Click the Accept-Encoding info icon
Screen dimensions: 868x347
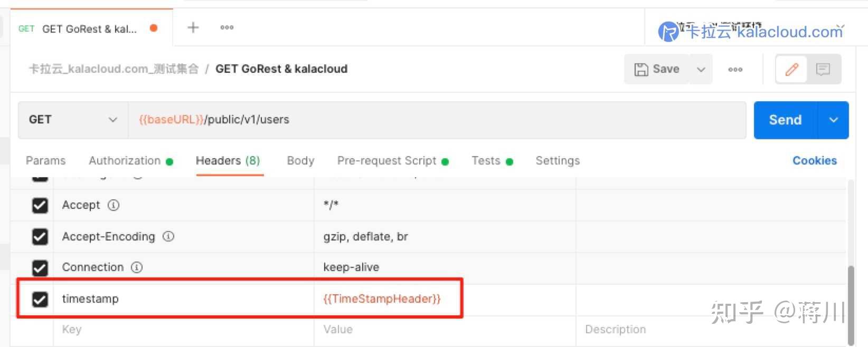tap(168, 237)
